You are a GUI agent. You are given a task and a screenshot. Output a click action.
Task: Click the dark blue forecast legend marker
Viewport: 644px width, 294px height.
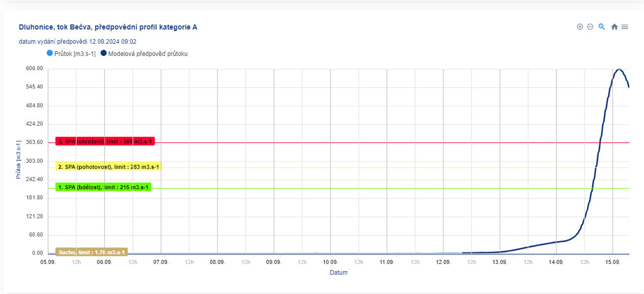104,53
